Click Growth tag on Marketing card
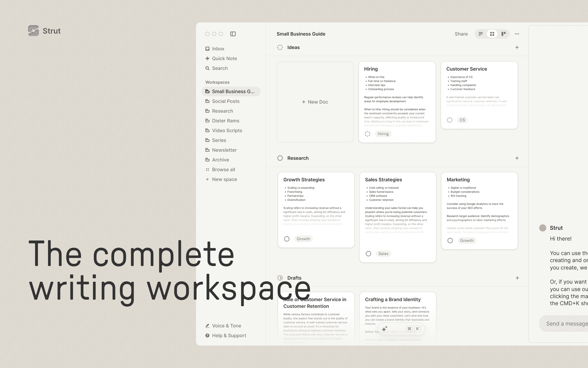Viewport: 588px width, 368px height. (467, 241)
